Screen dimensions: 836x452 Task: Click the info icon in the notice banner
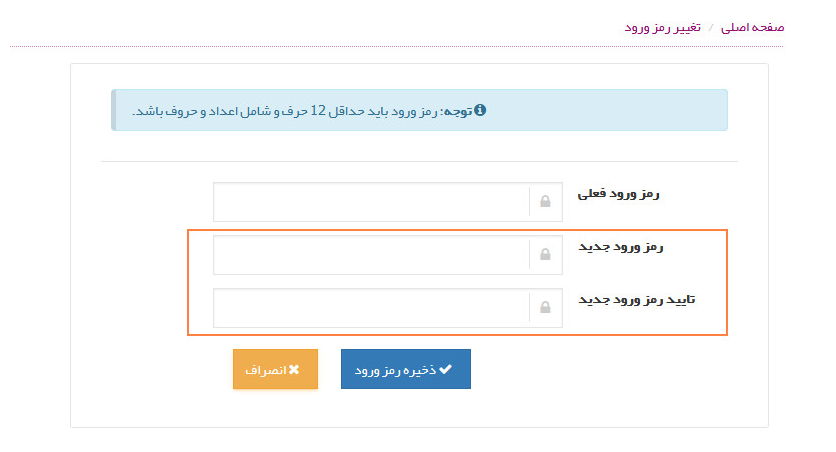(x=481, y=110)
